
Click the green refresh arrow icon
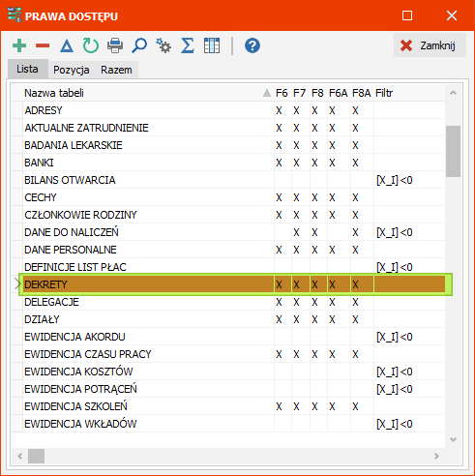point(91,45)
